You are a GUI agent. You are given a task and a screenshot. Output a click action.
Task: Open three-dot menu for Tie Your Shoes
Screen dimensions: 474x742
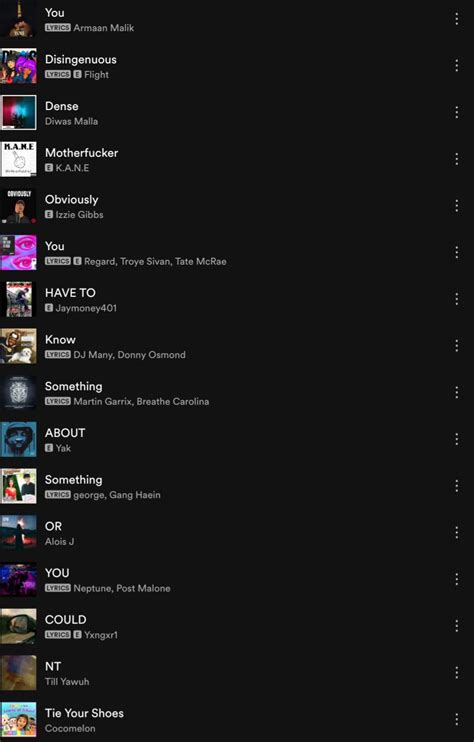456,720
